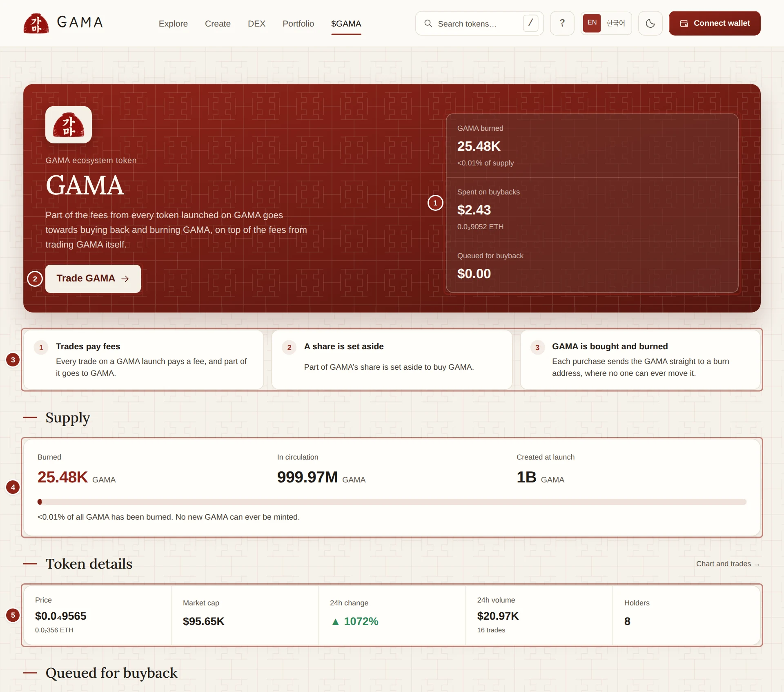The height and width of the screenshot is (692, 784).
Task: Focus the Search tokens input field
Action: pyautogui.click(x=479, y=23)
